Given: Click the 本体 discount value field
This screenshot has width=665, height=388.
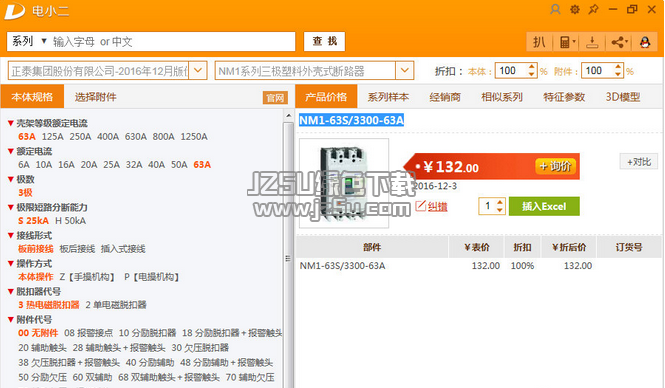Looking at the screenshot, I should coord(511,70).
